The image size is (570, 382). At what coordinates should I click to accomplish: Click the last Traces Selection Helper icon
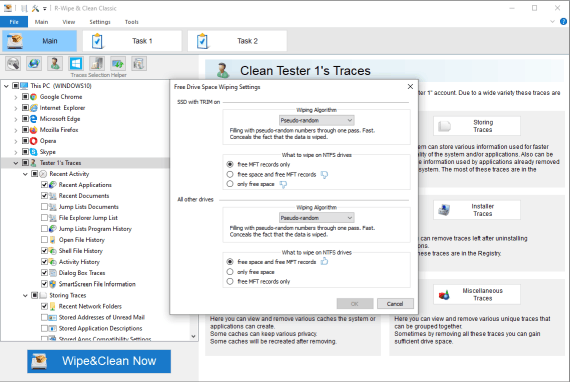139,64
